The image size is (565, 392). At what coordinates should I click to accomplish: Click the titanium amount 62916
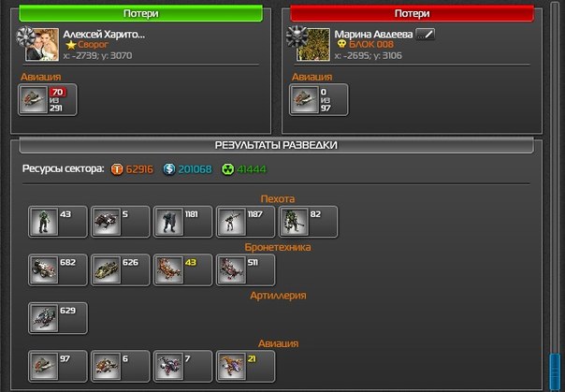click(x=139, y=169)
